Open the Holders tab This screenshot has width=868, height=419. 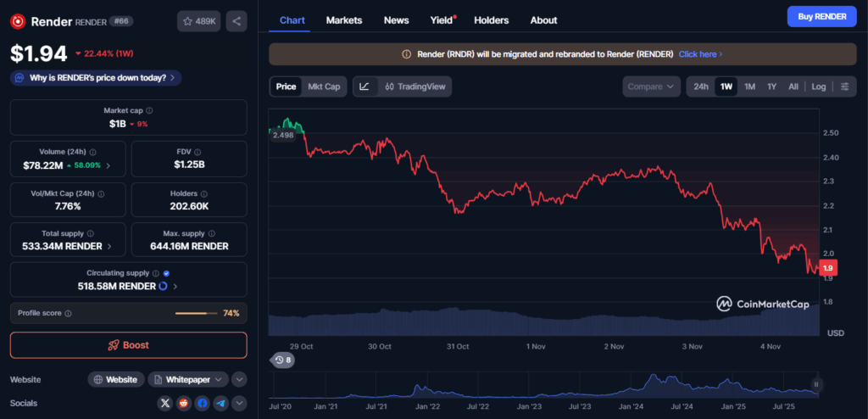coord(491,20)
